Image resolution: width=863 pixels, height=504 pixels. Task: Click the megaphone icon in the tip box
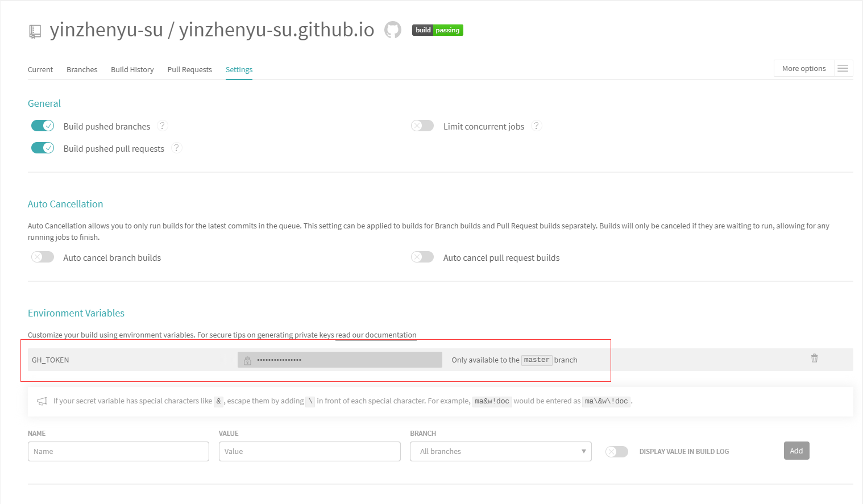point(42,401)
